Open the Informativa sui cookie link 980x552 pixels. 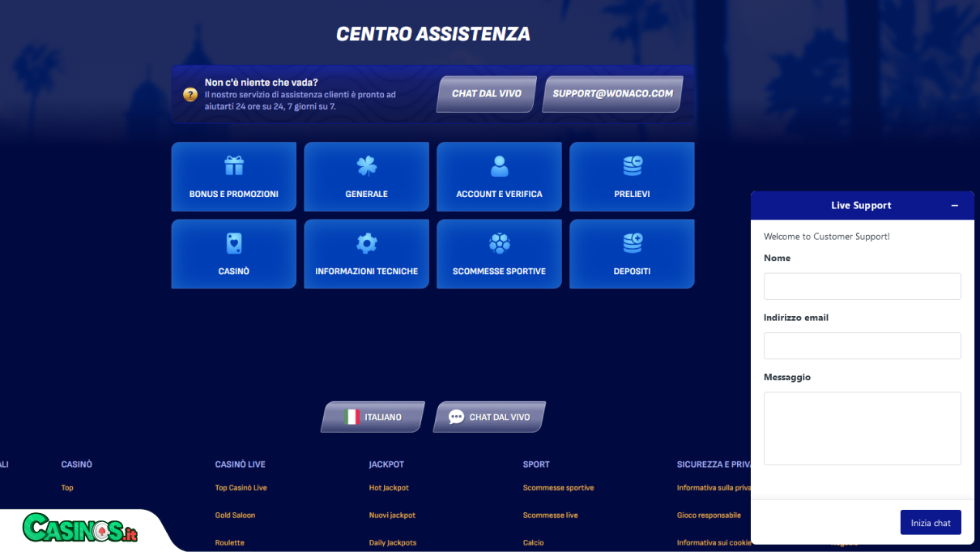(714, 543)
